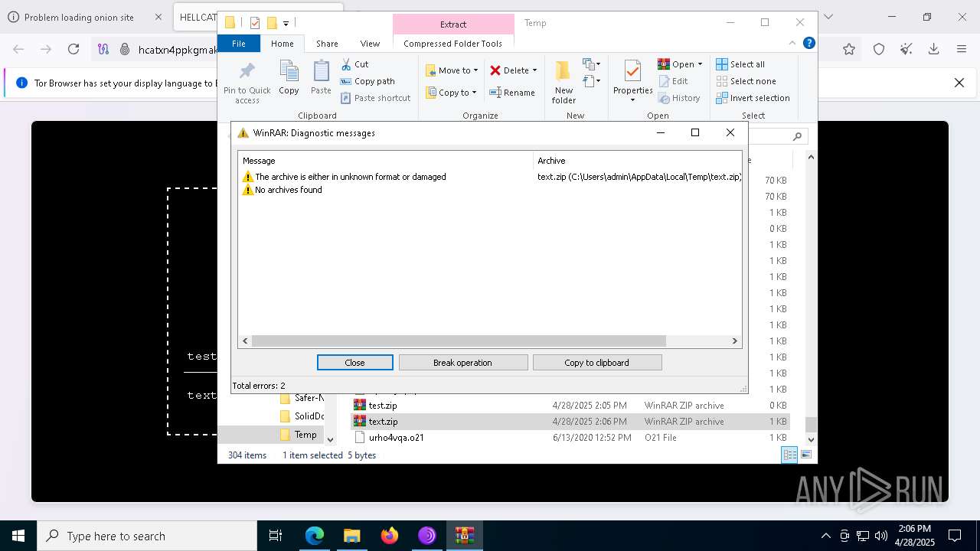Switch to the Home ribbon tab
The width and height of the screenshot is (980, 551).
click(282, 44)
